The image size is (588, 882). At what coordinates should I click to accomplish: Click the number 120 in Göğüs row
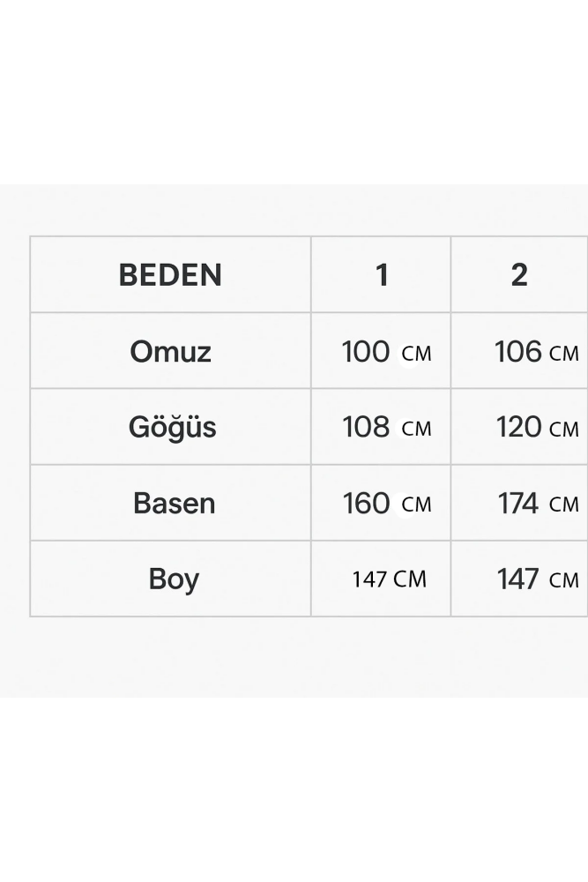tap(519, 428)
